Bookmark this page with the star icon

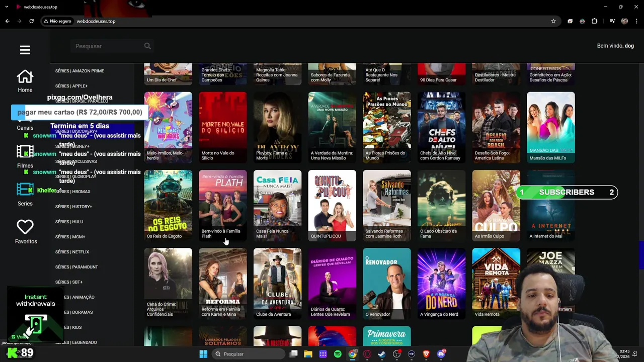(x=553, y=21)
